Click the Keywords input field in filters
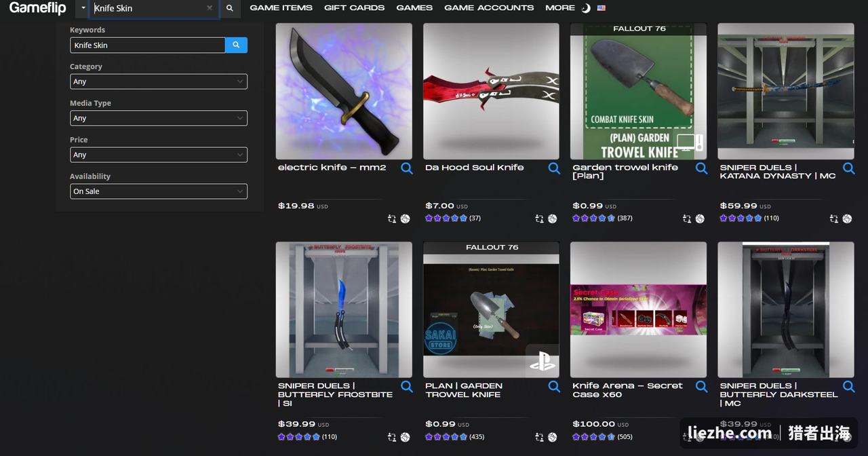Viewport: 868px width, 456px height. 147,45
